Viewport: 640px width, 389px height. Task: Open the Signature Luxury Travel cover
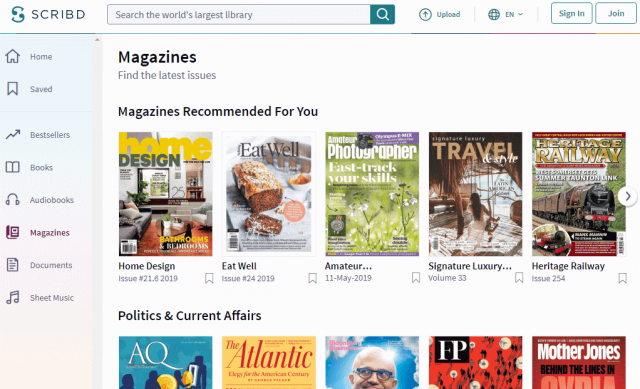pos(475,194)
